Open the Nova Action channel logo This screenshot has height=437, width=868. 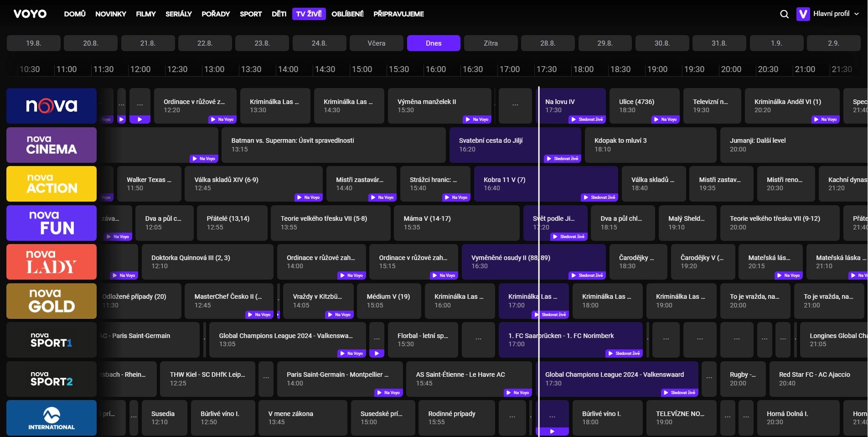pos(52,184)
